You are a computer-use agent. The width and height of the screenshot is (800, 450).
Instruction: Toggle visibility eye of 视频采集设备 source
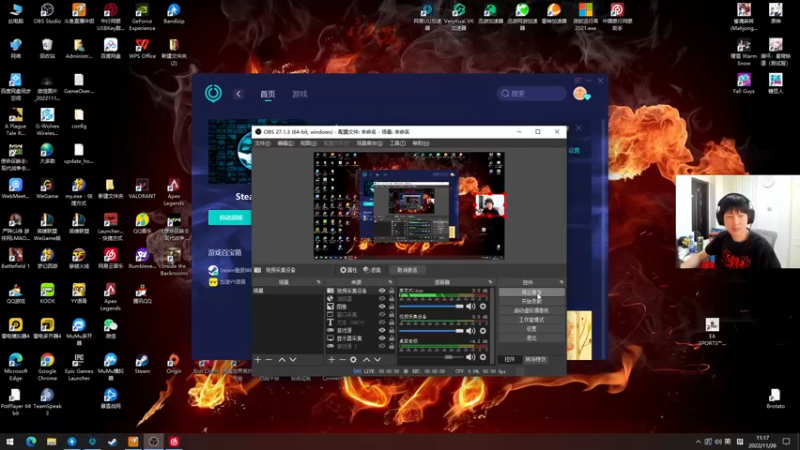click(x=382, y=290)
